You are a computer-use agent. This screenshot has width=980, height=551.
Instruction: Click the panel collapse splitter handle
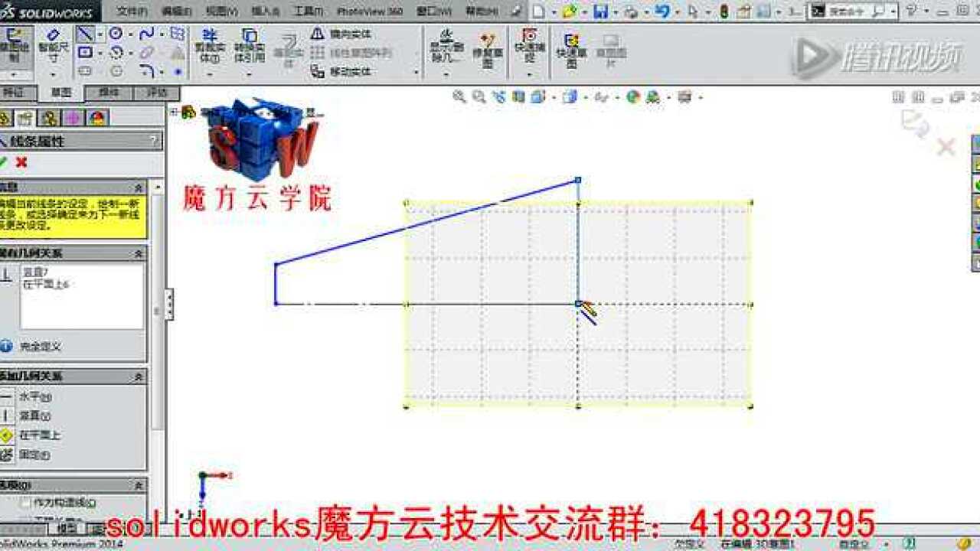[169, 304]
